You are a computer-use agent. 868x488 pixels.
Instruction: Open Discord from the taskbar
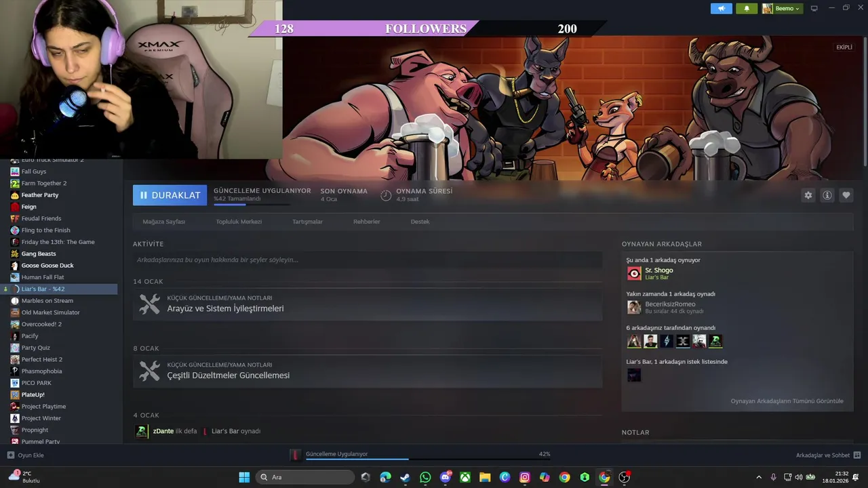tap(446, 477)
